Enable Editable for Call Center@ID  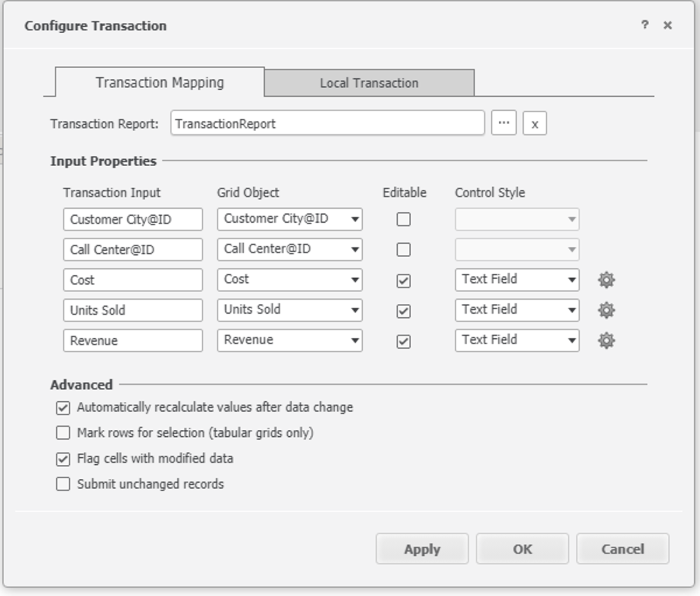(403, 250)
